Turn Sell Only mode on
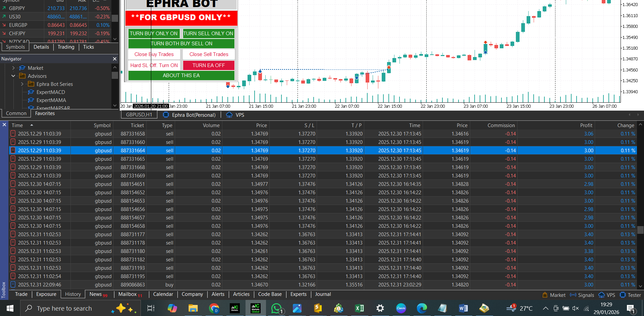644x316 pixels. click(x=208, y=33)
